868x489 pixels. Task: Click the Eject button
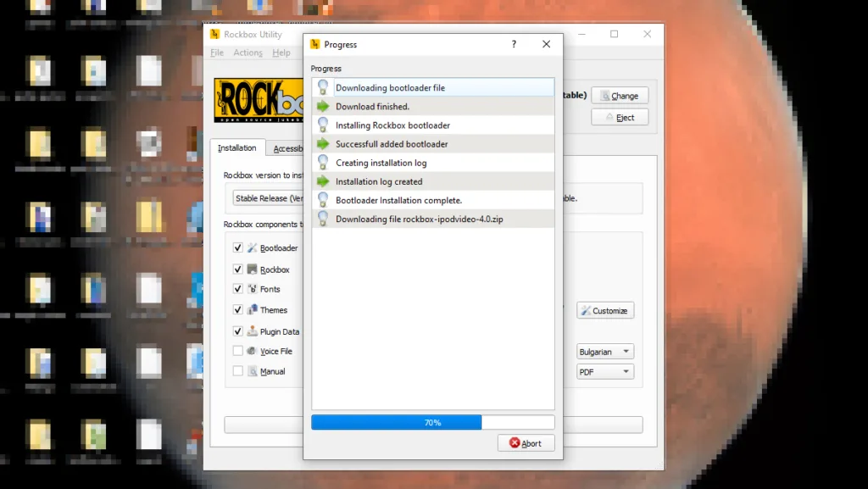(x=620, y=117)
